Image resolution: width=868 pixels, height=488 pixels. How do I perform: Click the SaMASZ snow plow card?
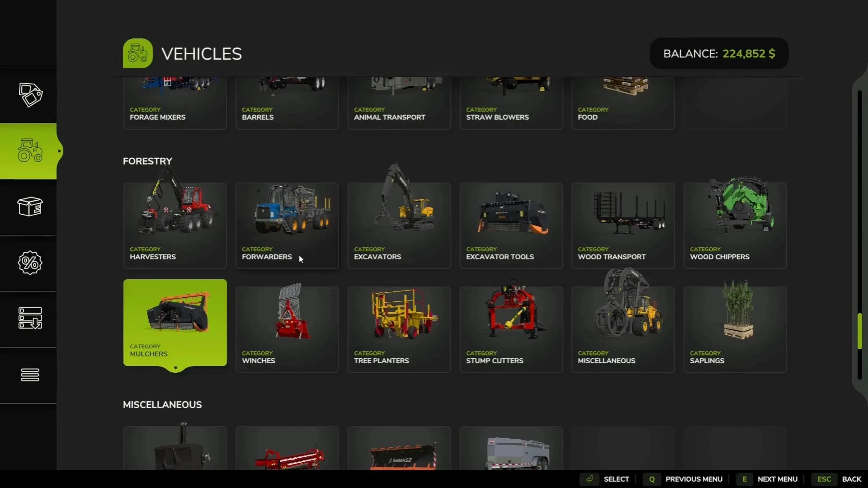[399, 448]
